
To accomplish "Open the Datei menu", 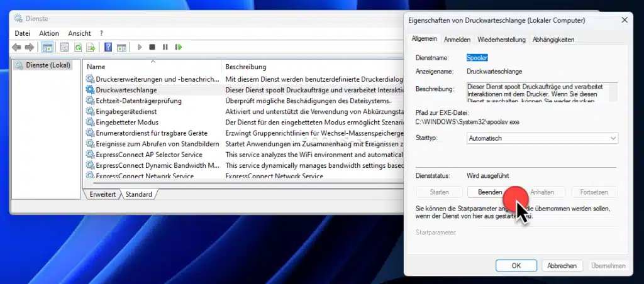I will click(22, 33).
